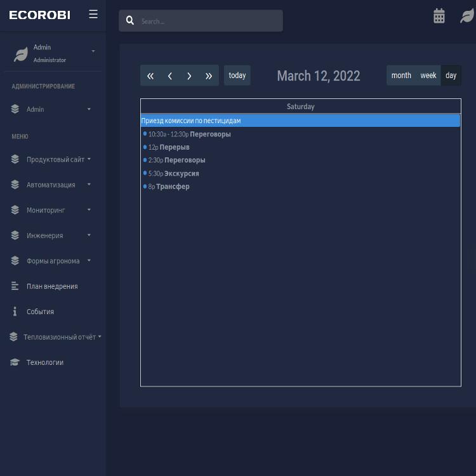
Task: Click the today button
Action: click(x=237, y=76)
